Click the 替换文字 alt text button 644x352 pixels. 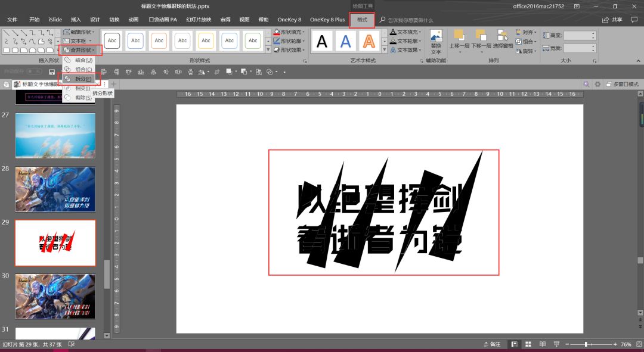pyautogui.click(x=436, y=42)
